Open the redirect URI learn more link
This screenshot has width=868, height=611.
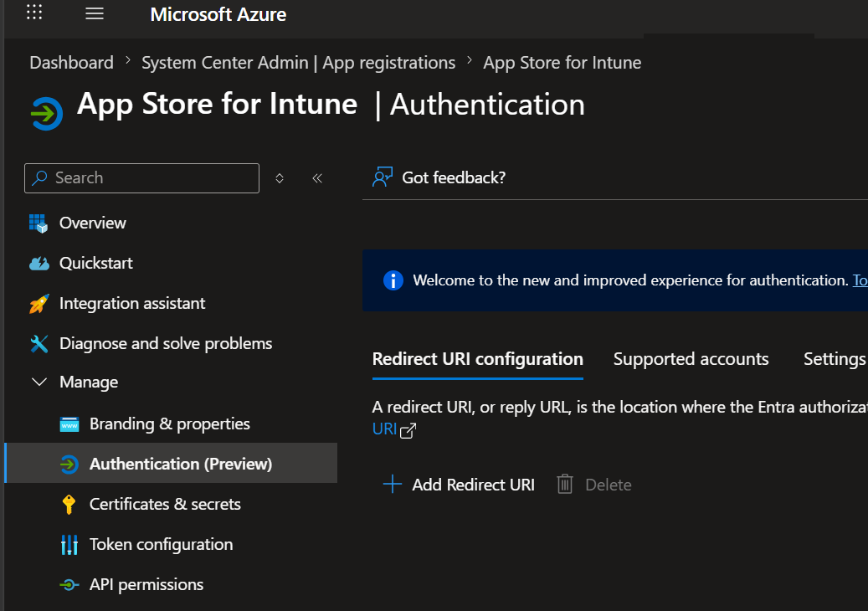click(385, 429)
